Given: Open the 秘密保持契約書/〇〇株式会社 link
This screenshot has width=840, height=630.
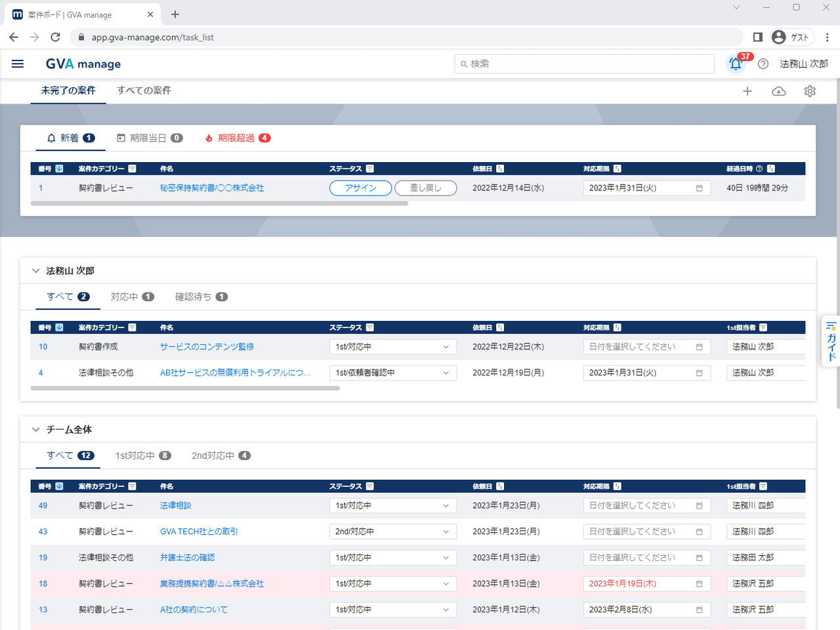Looking at the screenshot, I should tap(211, 188).
